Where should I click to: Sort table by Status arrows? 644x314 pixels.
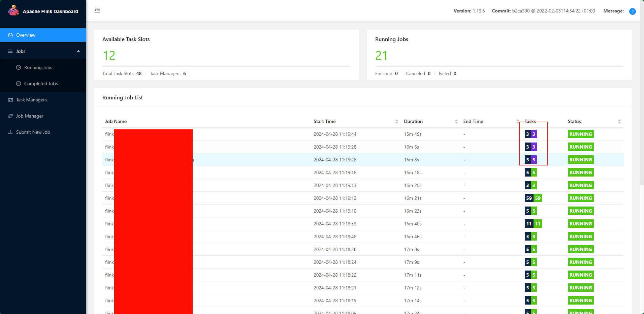tap(619, 121)
